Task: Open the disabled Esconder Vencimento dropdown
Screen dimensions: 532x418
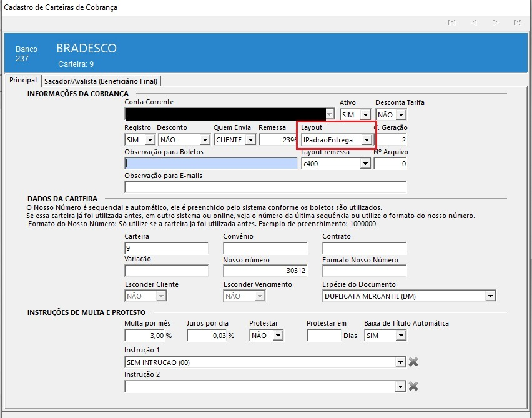Action: pyautogui.click(x=260, y=296)
